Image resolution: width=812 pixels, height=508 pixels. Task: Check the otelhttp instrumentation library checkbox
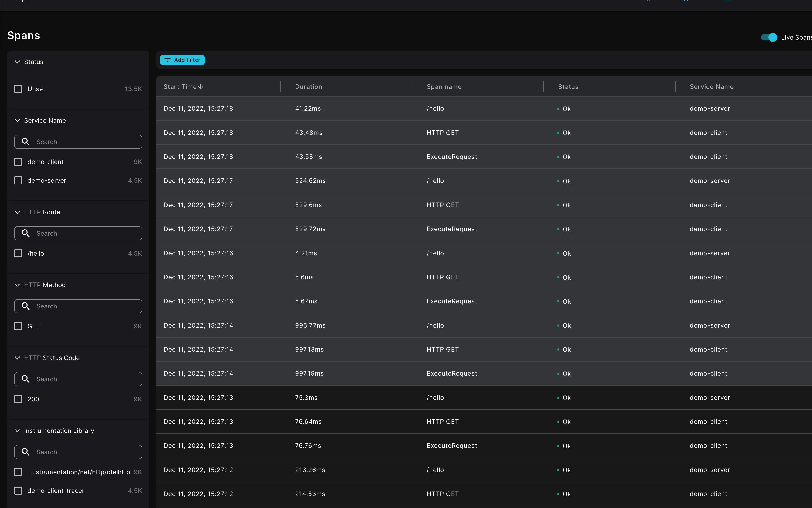pos(18,472)
